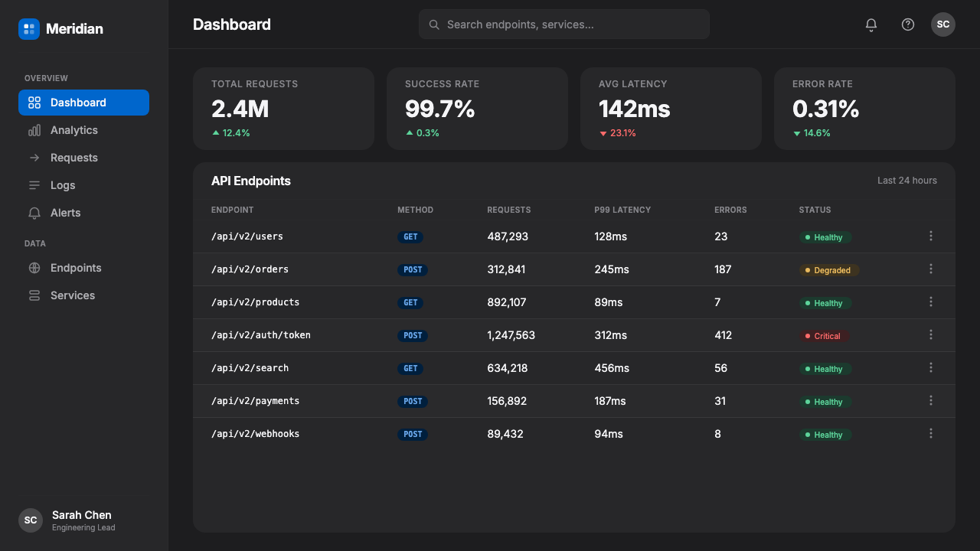Click the /api/v2/payments endpoint name
This screenshot has height=551, width=980.
tap(256, 401)
